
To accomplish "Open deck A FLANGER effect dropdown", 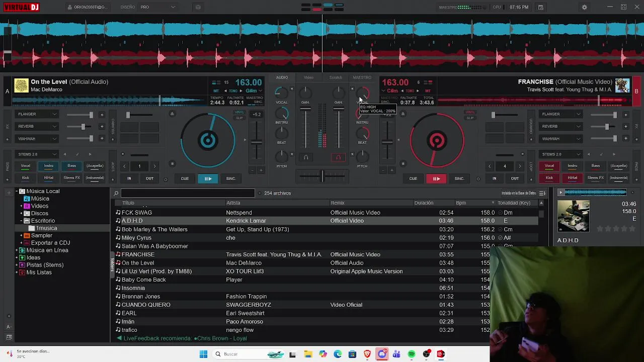I will coord(38,114).
